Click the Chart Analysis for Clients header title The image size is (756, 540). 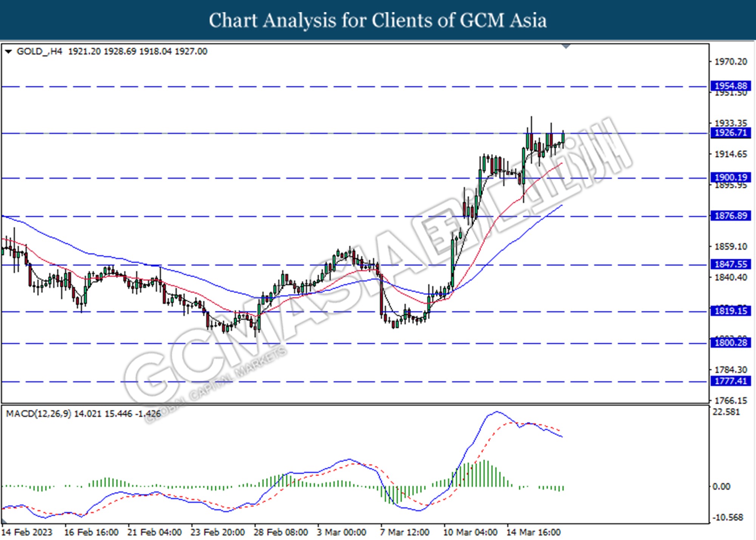(378, 20)
